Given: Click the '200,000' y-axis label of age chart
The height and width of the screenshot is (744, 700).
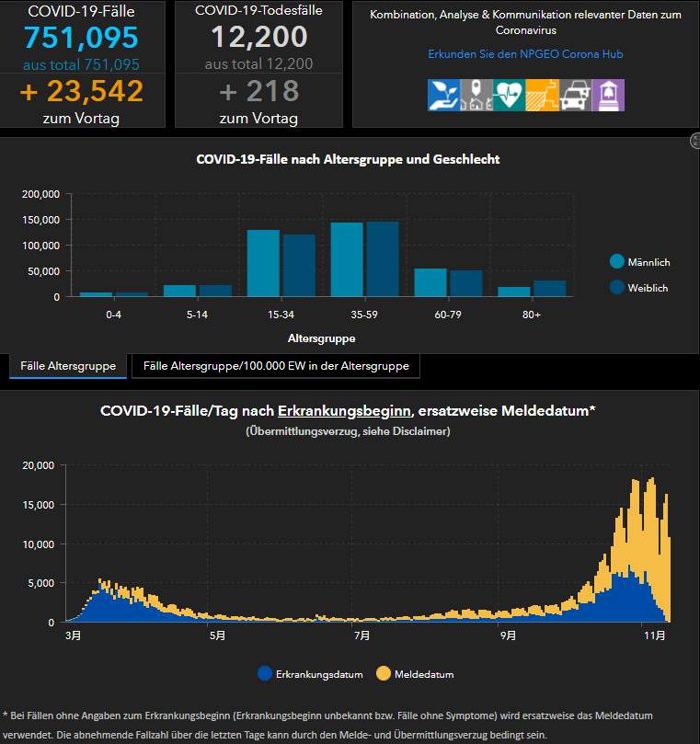Looking at the screenshot, I should pos(40,194).
